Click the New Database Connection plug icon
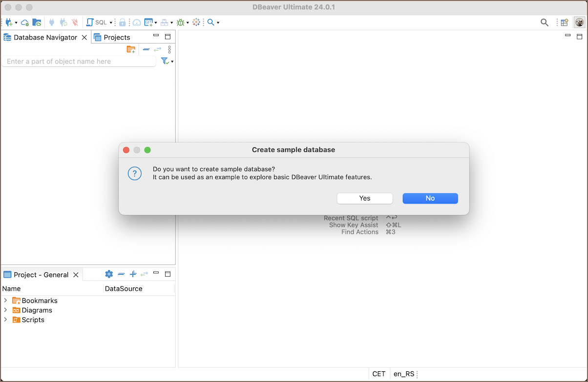The height and width of the screenshot is (382, 588). pyautogui.click(x=9, y=22)
